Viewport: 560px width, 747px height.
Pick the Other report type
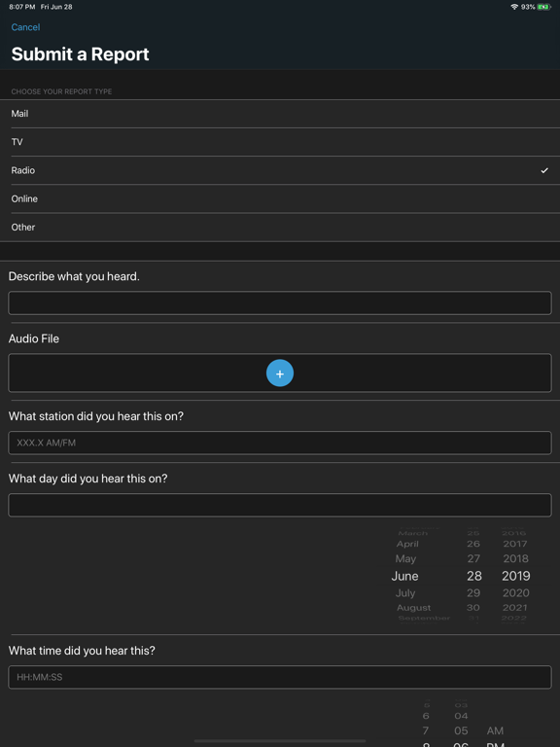[280, 228]
